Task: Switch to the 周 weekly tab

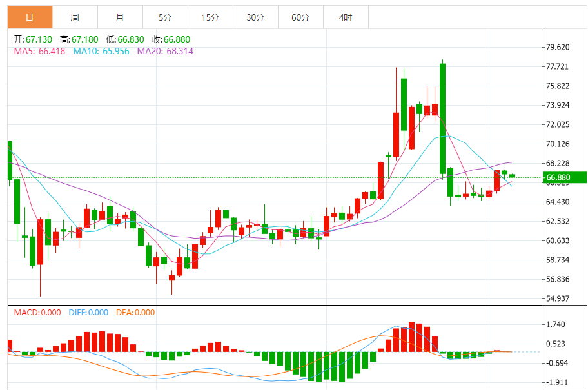Action: click(75, 17)
